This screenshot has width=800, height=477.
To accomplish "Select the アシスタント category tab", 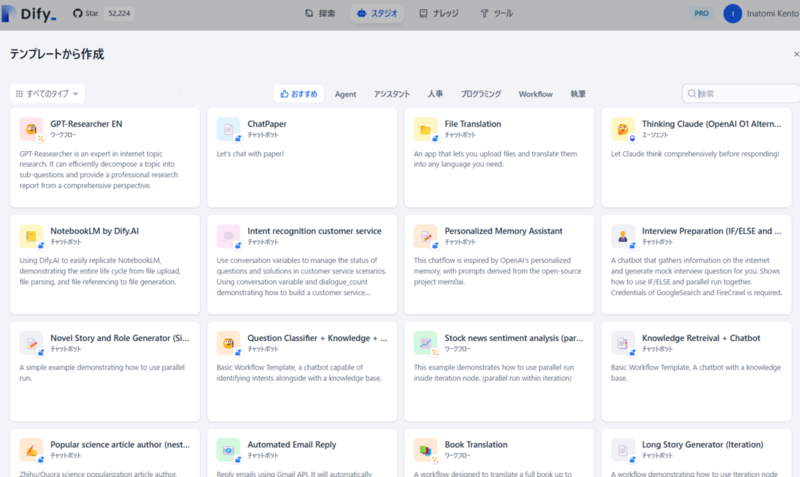I will [x=391, y=94].
